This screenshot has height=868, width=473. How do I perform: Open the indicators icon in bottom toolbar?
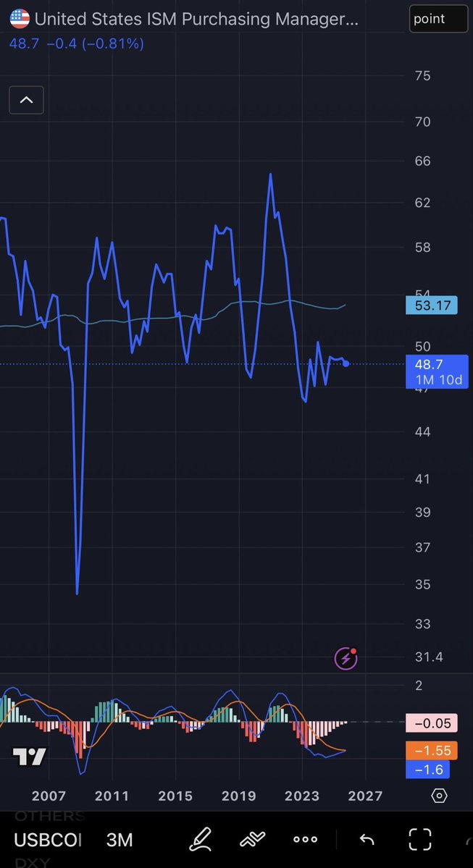coord(253,839)
